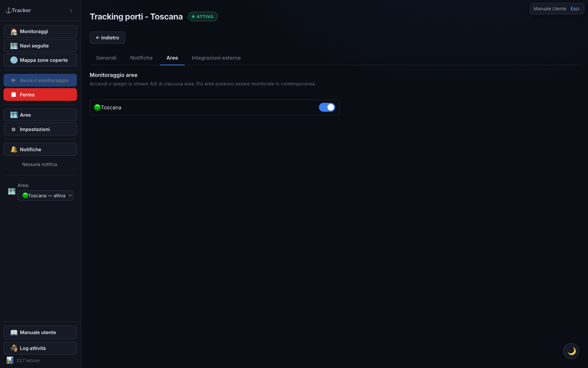Click the gear icon for Impostazioni

click(14, 130)
